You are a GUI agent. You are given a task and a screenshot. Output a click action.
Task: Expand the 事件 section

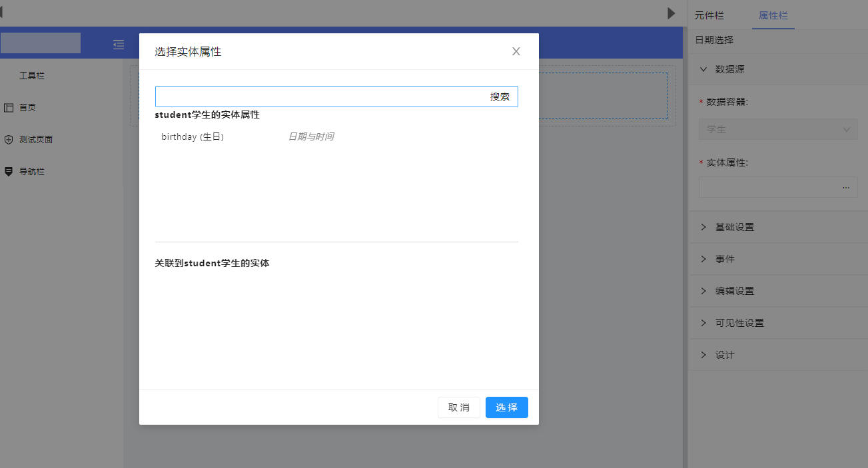(x=725, y=259)
